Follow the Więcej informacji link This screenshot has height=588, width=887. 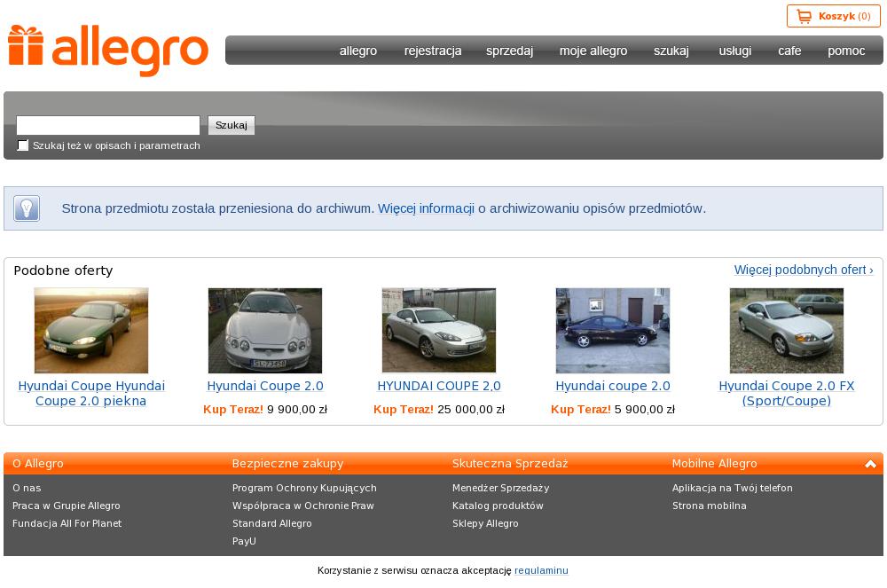(x=426, y=208)
